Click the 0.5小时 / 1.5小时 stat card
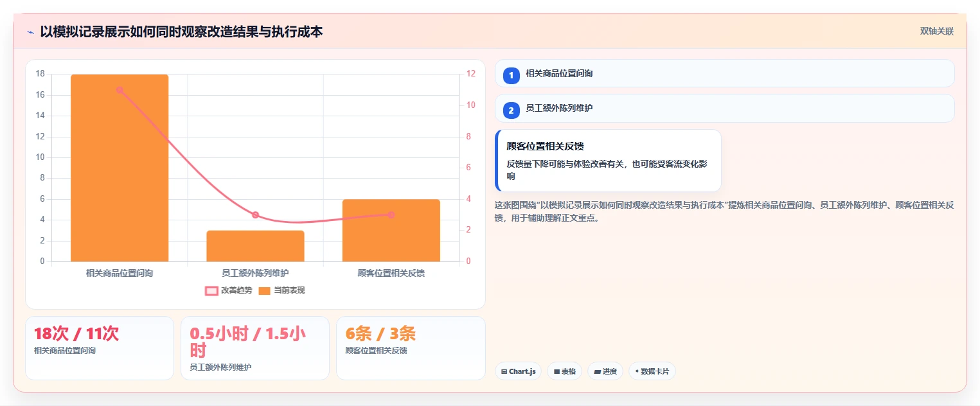This screenshot has width=980, height=406. pos(255,348)
